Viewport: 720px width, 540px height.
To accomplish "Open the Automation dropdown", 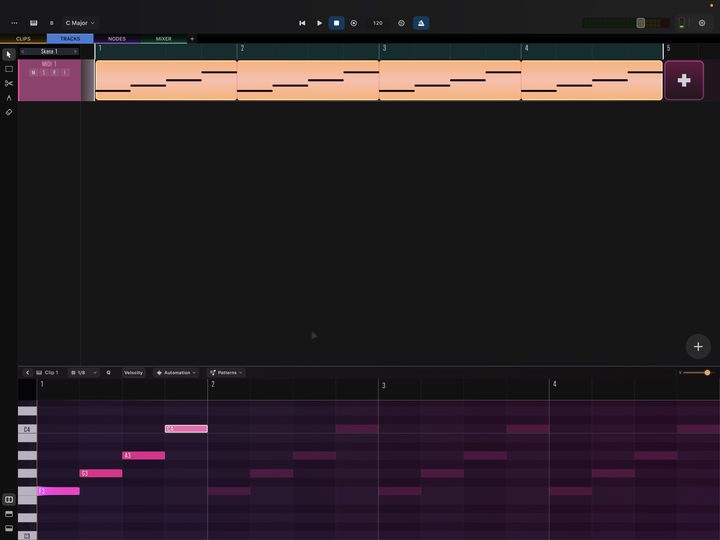I will (176, 372).
